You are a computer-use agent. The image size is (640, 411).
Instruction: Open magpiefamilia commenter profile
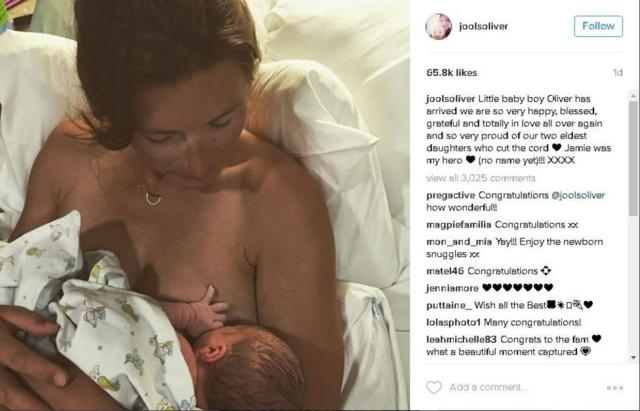click(x=459, y=224)
